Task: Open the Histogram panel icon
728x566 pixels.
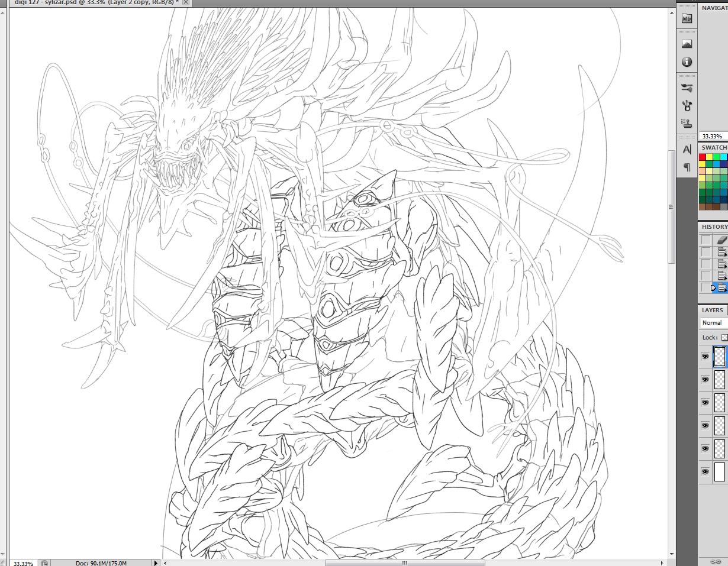Action: click(x=687, y=44)
